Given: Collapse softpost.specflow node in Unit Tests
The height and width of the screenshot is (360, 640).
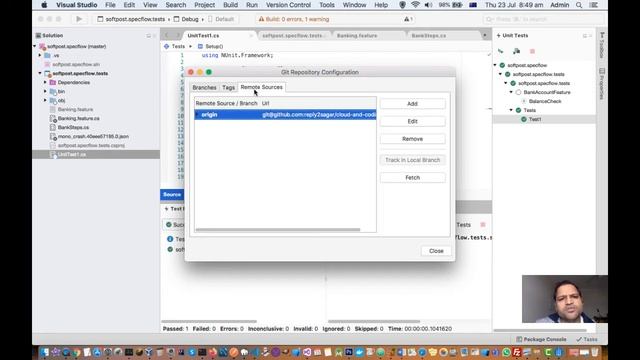Looking at the screenshot, I should tap(495, 65).
